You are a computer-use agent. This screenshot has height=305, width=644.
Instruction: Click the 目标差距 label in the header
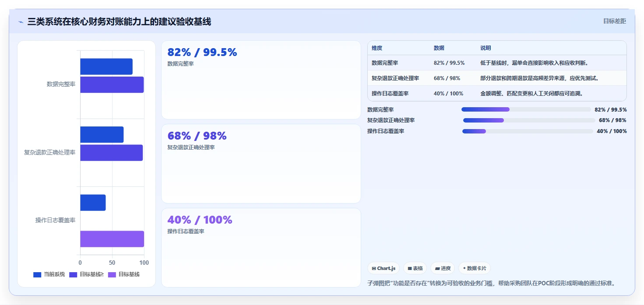coord(615,21)
